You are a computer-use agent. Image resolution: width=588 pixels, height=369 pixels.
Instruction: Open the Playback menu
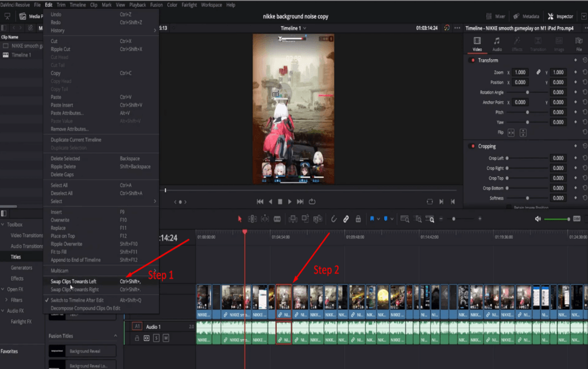[x=138, y=5]
